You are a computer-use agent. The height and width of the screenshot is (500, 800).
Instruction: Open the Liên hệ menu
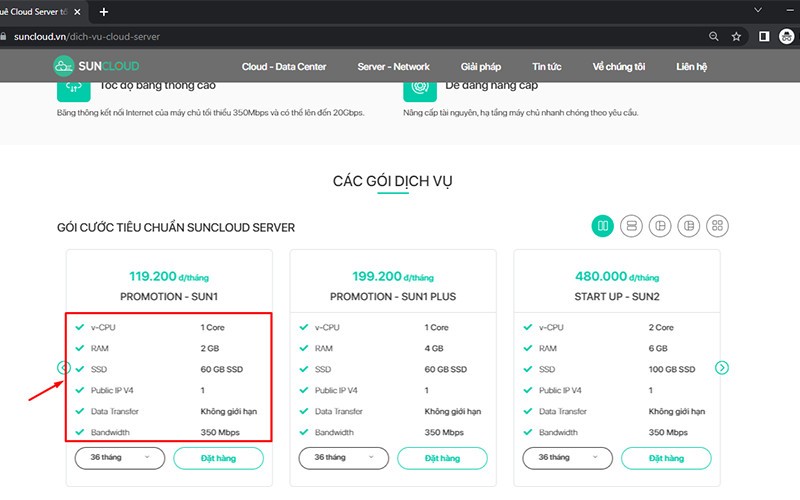[691, 67]
